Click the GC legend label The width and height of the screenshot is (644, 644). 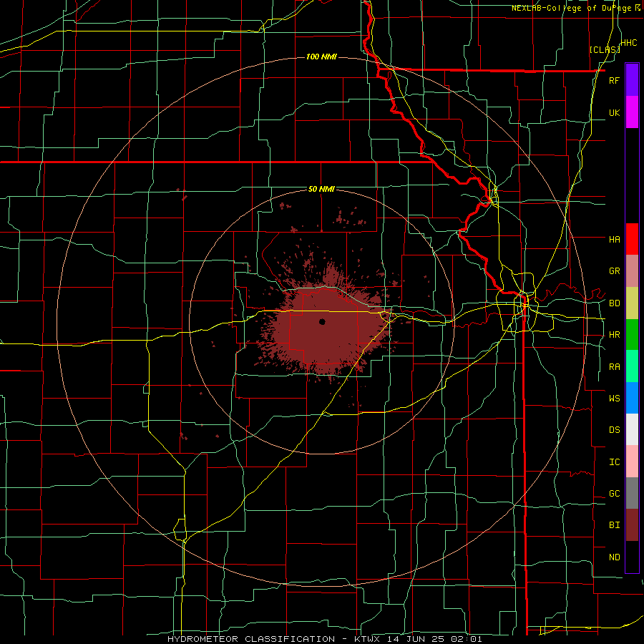pos(614,494)
